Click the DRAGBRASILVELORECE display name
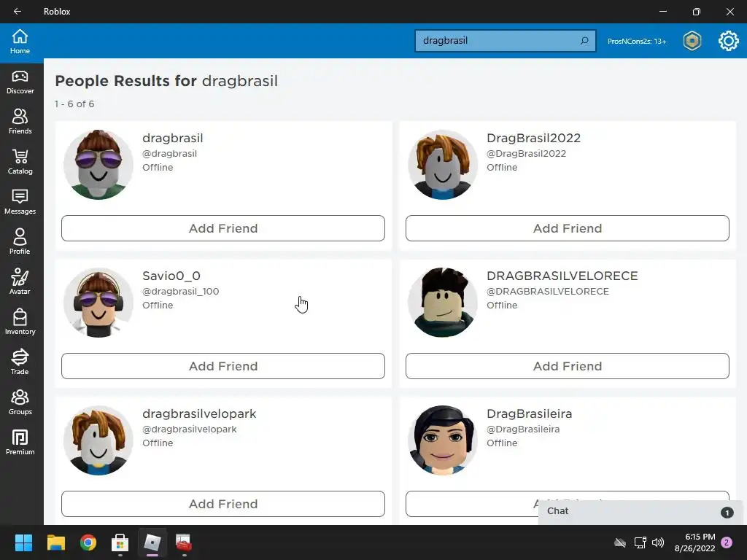 click(x=562, y=276)
